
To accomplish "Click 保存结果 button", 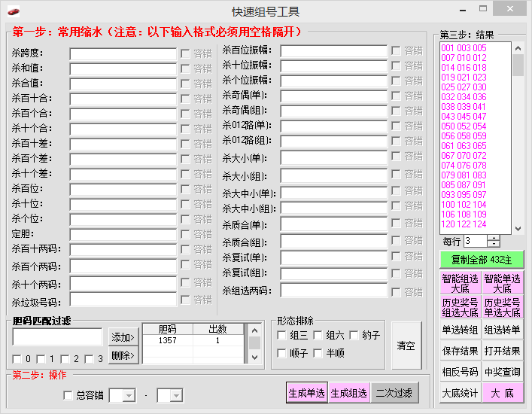I will point(460,351).
